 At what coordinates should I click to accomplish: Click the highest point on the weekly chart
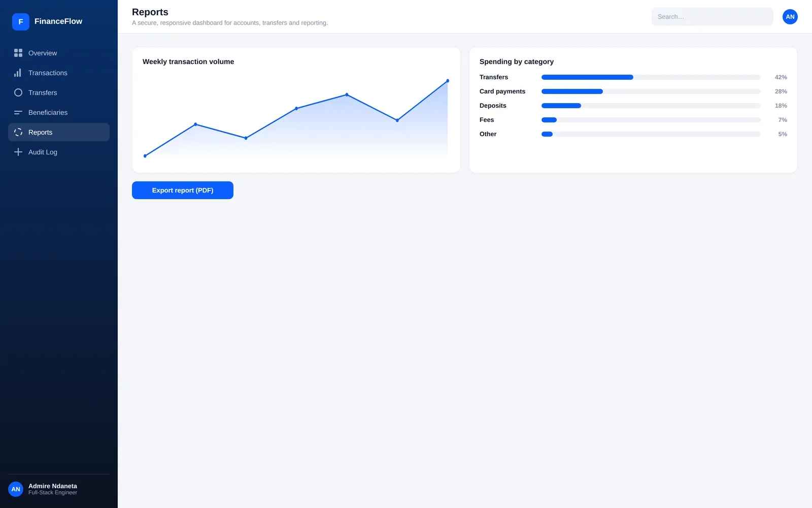point(448,81)
